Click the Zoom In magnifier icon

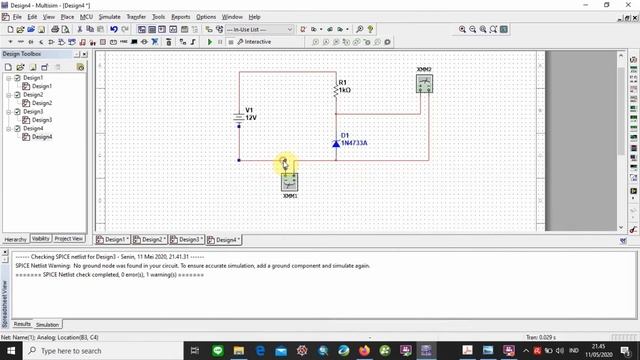point(462,29)
